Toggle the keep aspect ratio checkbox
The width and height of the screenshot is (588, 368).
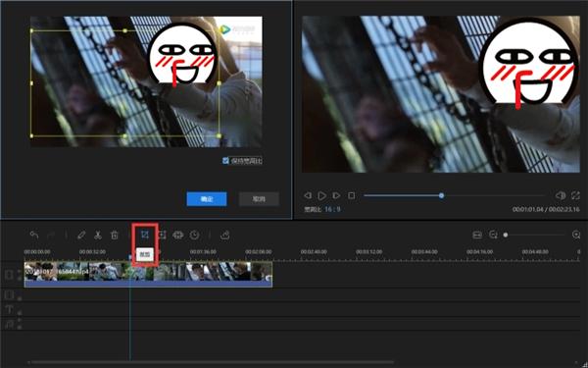(225, 161)
